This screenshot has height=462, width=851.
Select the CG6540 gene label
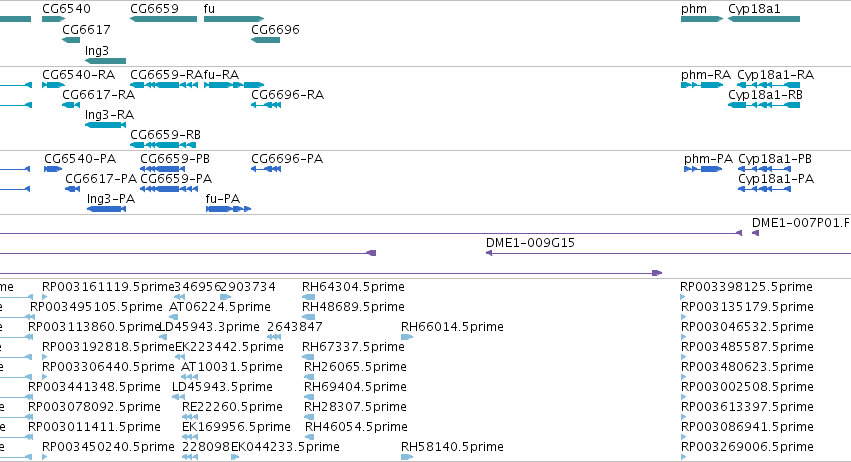point(66,9)
